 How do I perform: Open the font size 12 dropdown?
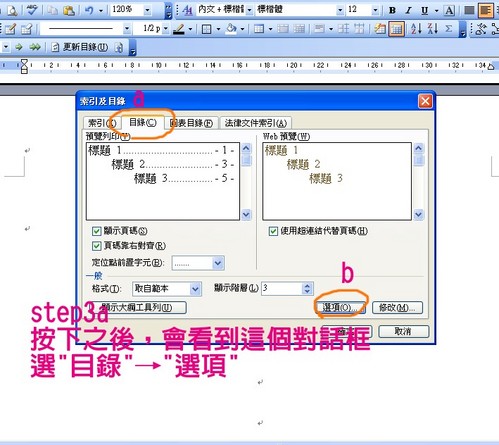tap(375, 11)
